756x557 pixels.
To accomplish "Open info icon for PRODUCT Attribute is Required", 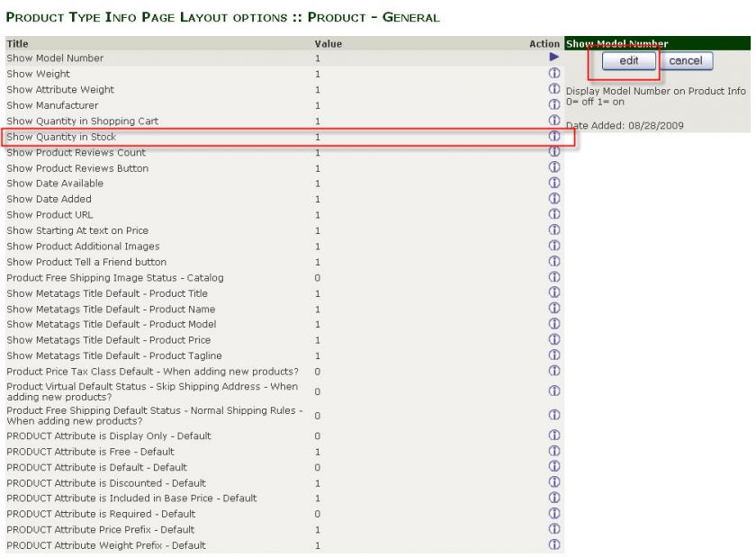I will [x=554, y=514].
